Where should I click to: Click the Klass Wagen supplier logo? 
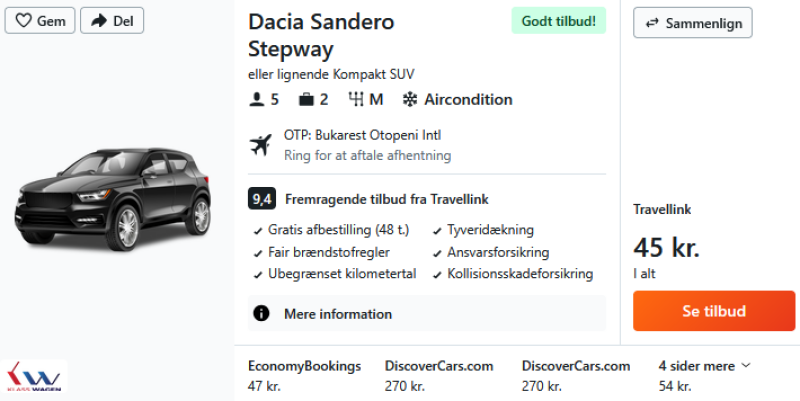coord(36,378)
